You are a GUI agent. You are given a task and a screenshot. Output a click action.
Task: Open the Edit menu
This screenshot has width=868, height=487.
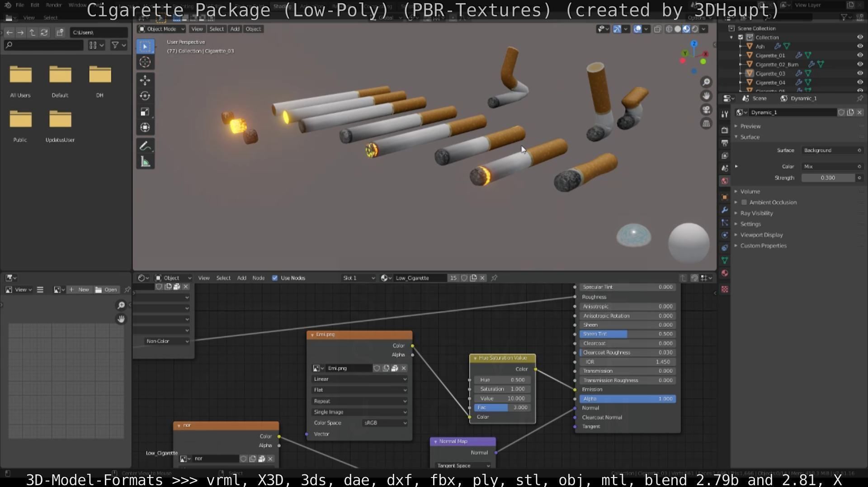[35, 5]
